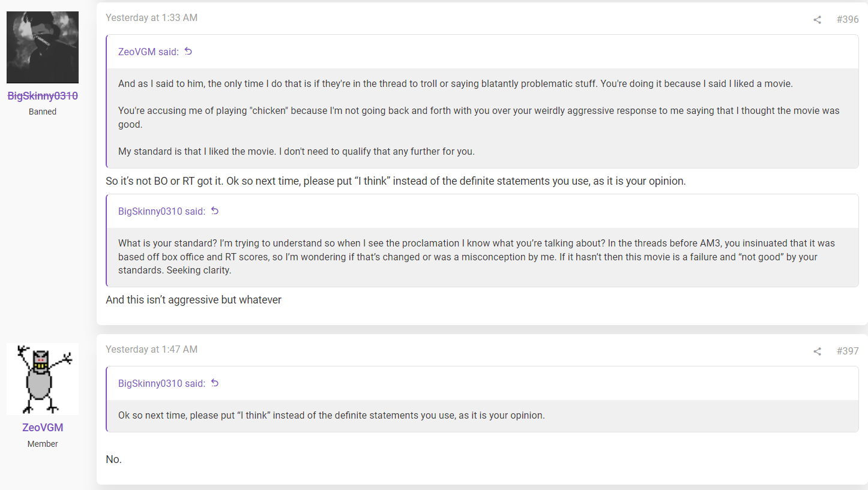Click 'Yesterday at 1:33 AM' timestamp
Image resolution: width=868 pixels, height=490 pixels.
(151, 18)
